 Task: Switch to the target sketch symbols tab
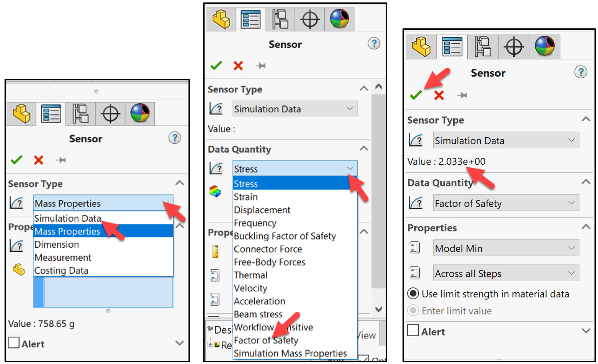(x=513, y=46)
